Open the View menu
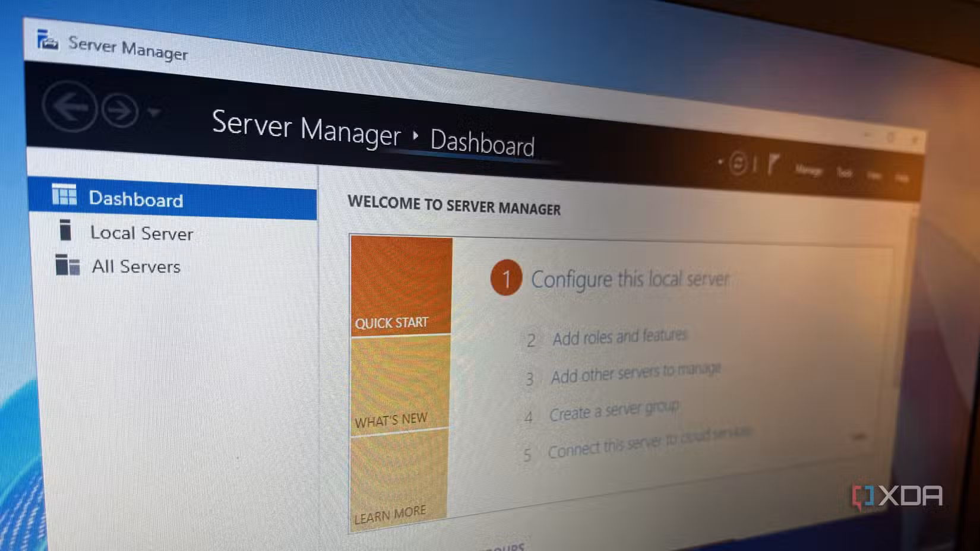This screenshot has height=551, width=980. click(874, 175)
